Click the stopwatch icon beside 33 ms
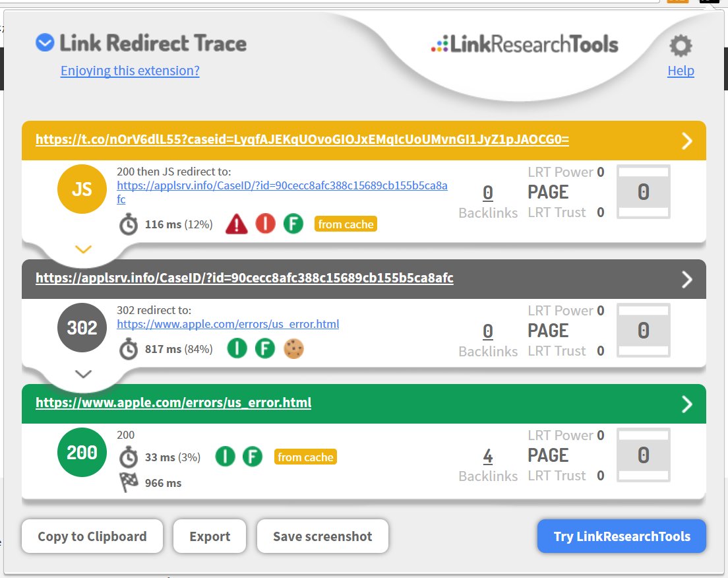This screenshot has height=578, width=728. (x=129, y=457)
